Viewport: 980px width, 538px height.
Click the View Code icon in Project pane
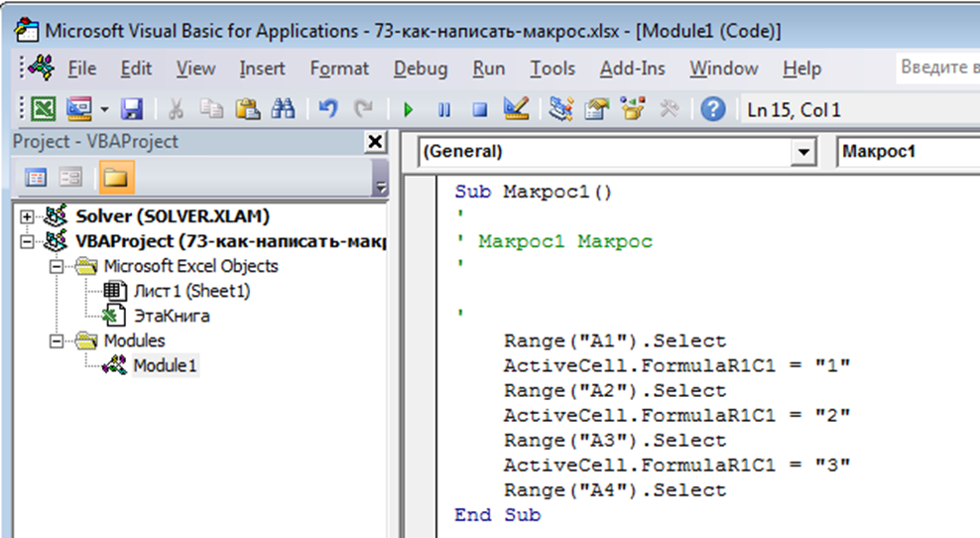pos(36,178)
